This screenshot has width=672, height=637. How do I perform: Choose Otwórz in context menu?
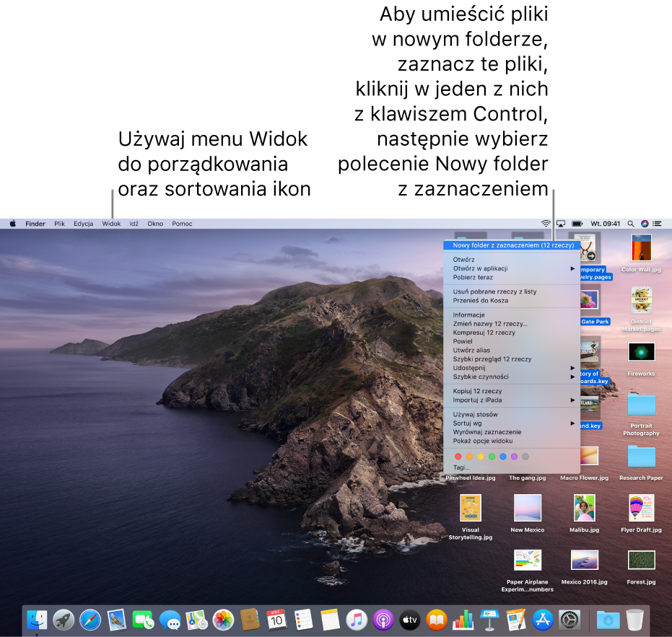click(x=512, y=260)
